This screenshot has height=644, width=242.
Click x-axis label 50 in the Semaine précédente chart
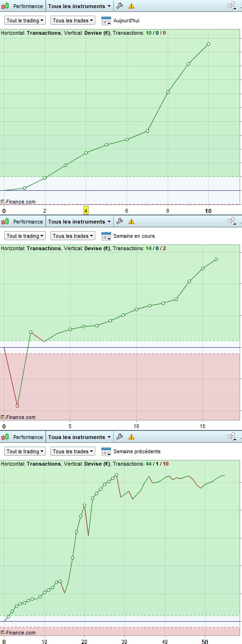(204, 641)
